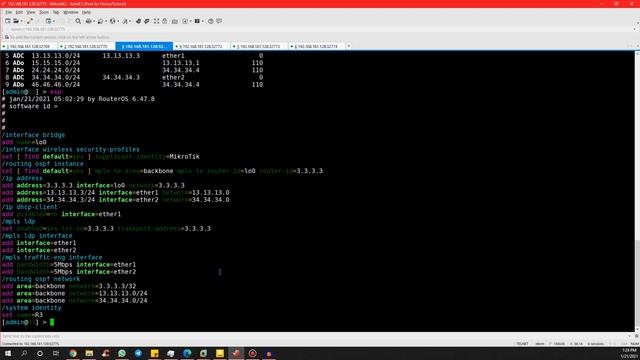Open the File menu
640x360 pixels.
tap(9, 12)
